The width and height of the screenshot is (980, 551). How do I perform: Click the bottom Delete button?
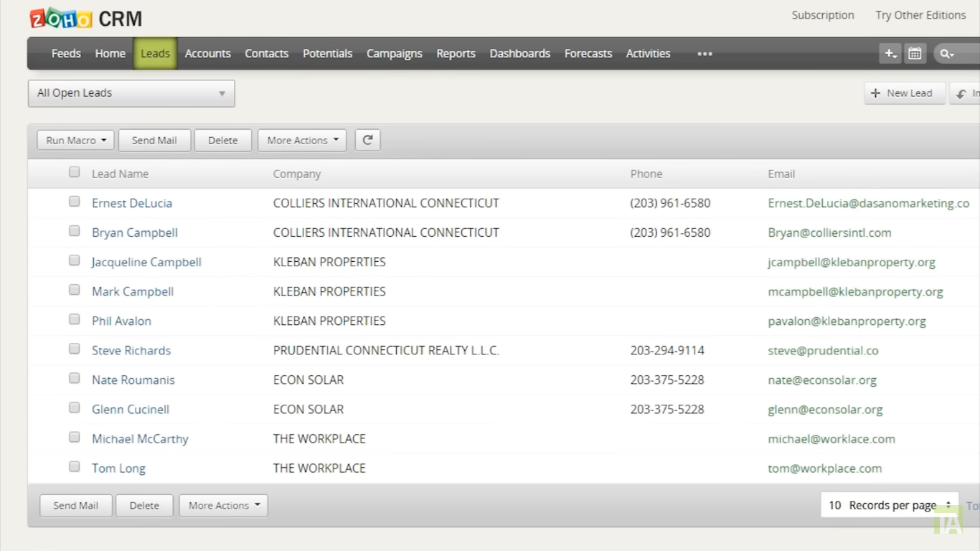(x=144, y=506)
